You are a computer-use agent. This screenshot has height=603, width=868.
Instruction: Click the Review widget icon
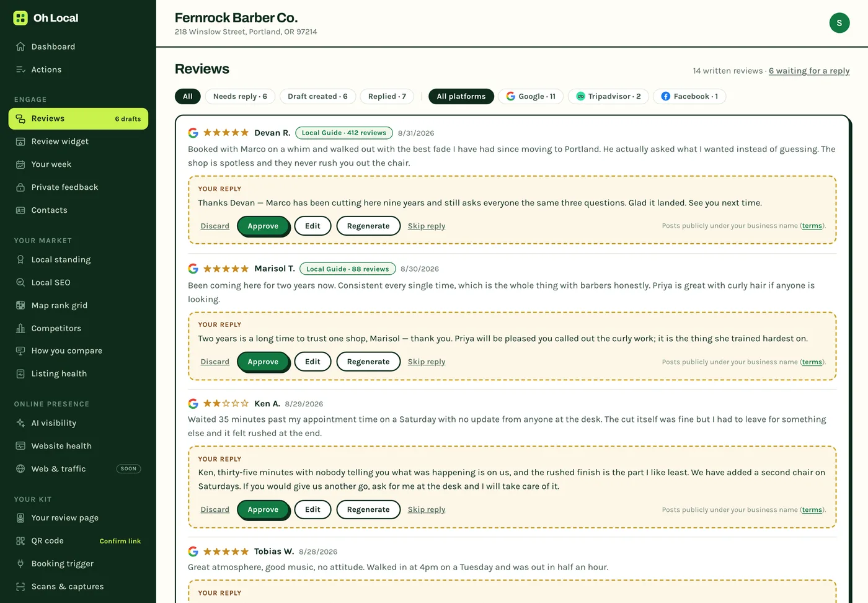coord(20,141)
